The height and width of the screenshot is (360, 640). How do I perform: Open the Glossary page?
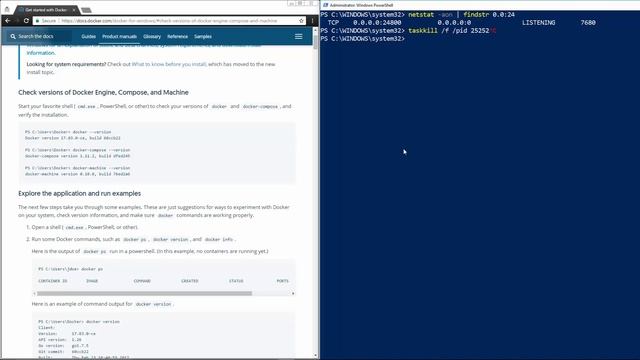pos(152,36)
